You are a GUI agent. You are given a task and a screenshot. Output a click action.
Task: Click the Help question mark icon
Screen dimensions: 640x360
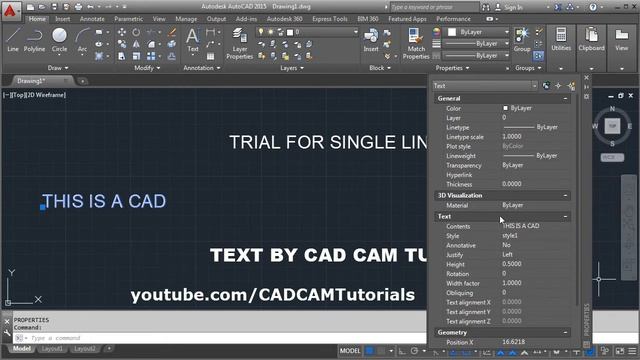coord(593,7)
